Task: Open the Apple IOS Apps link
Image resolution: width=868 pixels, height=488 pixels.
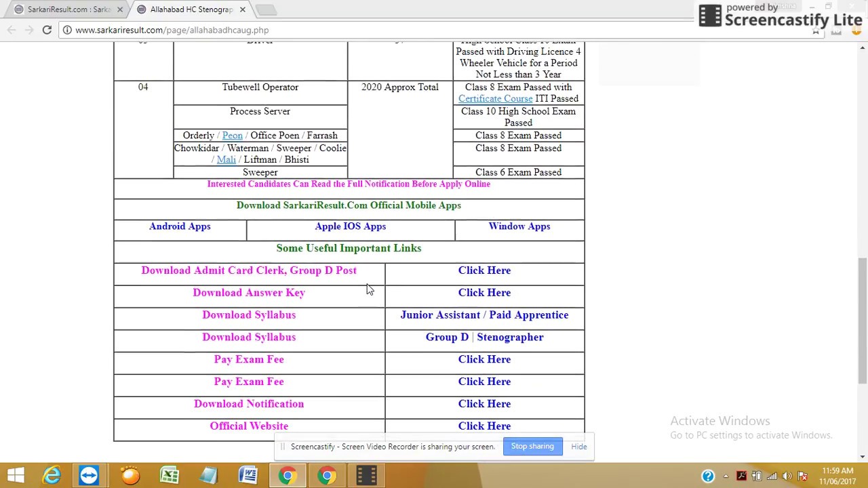Action: pyautogui.click(x=350, y=226)
